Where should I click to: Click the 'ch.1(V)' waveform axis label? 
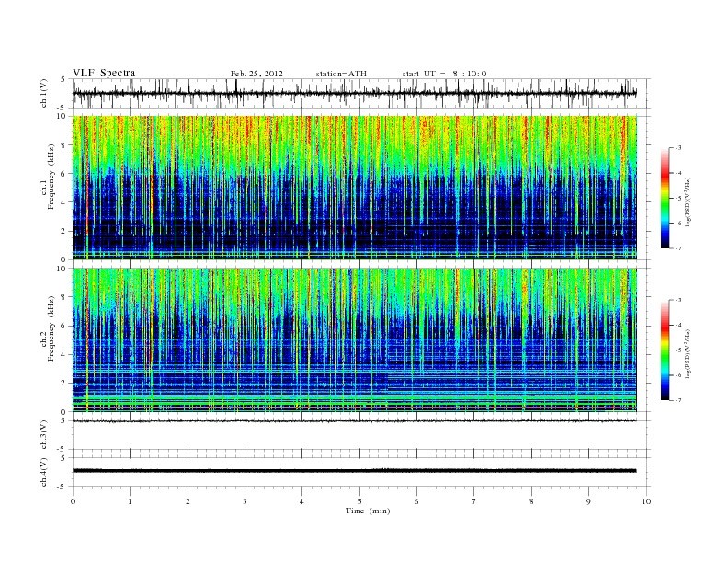pos(44,93)
